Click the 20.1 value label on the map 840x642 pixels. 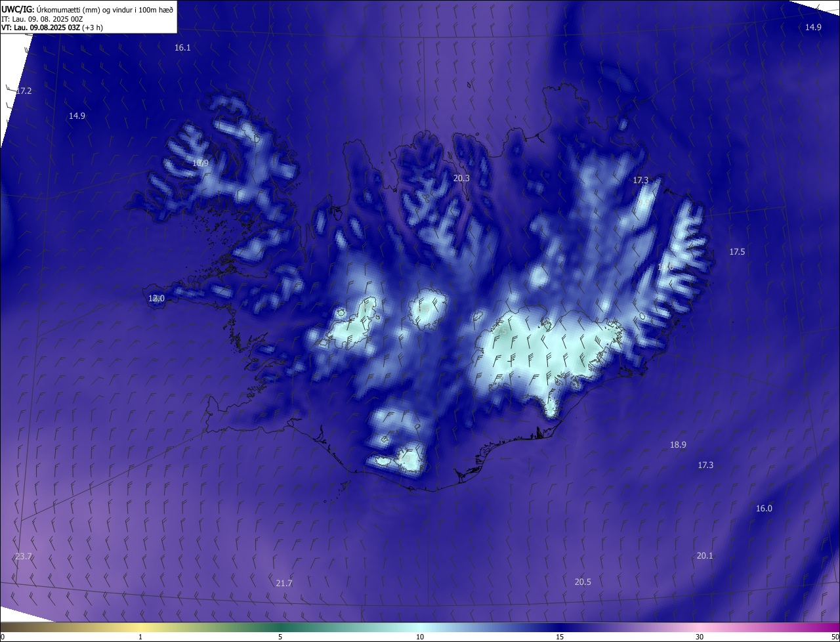(x=704, y=556)
